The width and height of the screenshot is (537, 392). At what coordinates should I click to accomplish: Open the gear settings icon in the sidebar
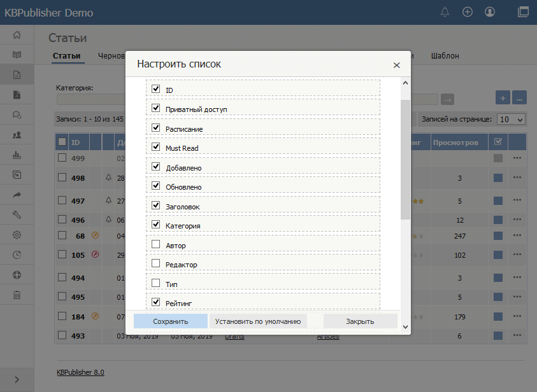tap(17, 235)
